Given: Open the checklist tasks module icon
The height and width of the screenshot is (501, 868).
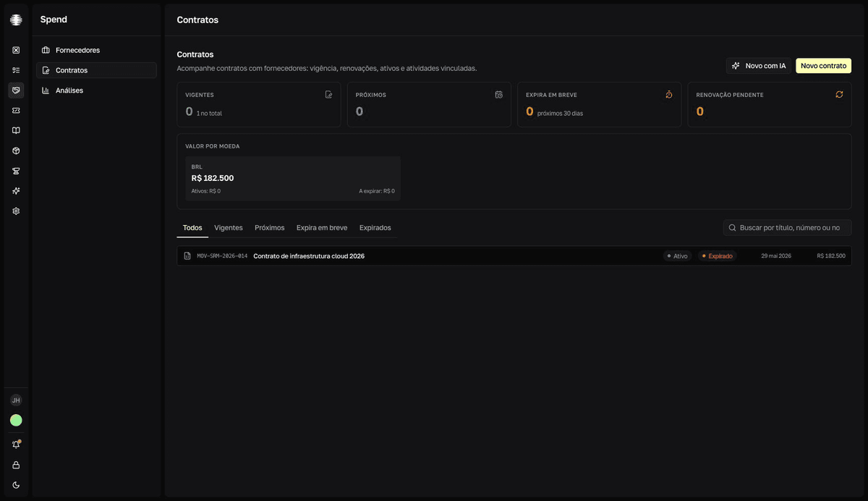Looking at the screenshot, I should click(16, 70).
